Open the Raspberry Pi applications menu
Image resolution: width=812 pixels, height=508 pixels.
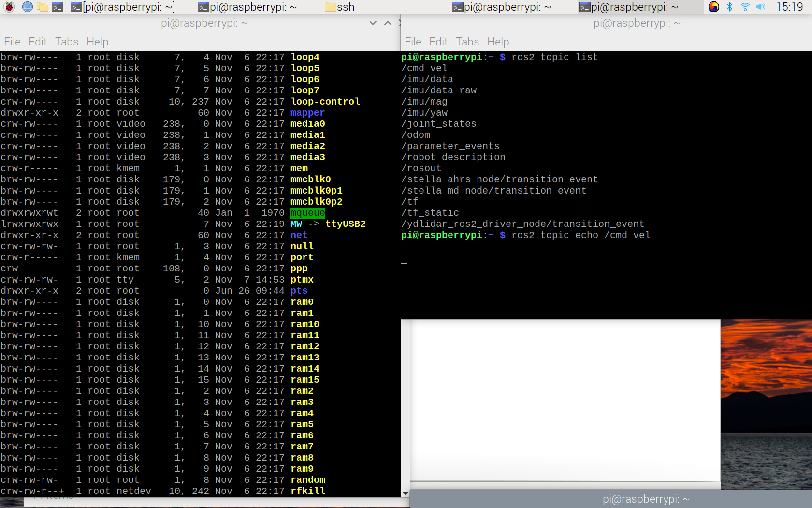coord(9,7)
